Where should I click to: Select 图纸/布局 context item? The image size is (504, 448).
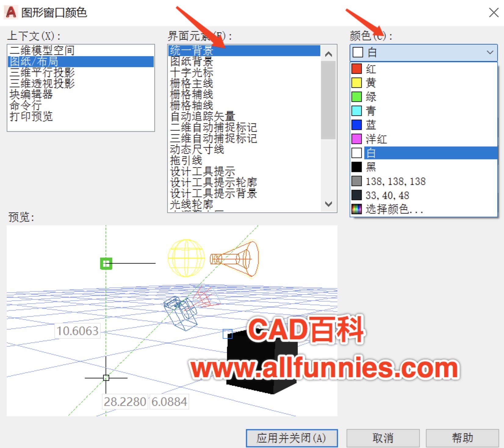point(81,61)
